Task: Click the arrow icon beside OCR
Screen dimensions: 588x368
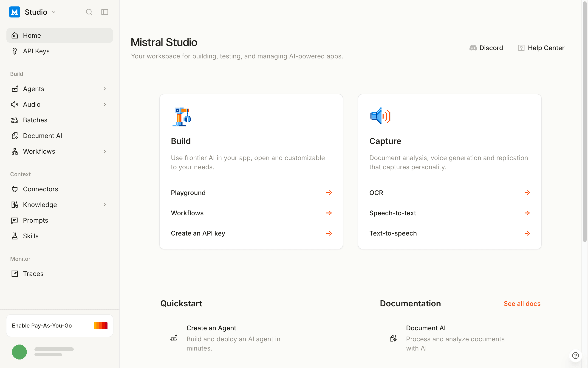Action: [527, 193]
